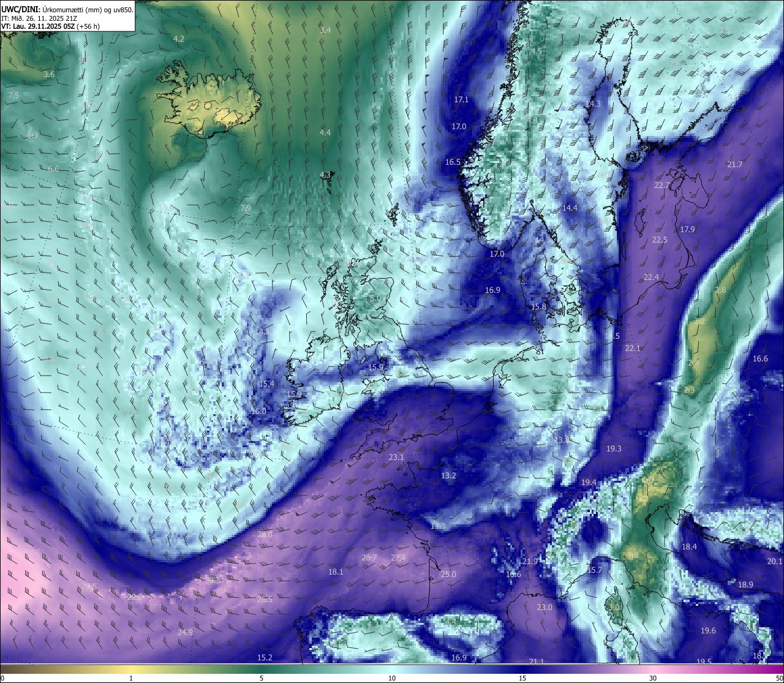Viewport: 784px width, 683px height.
Task: Click the '15.9' value over the Irish Sea
Action: point(375,367)
